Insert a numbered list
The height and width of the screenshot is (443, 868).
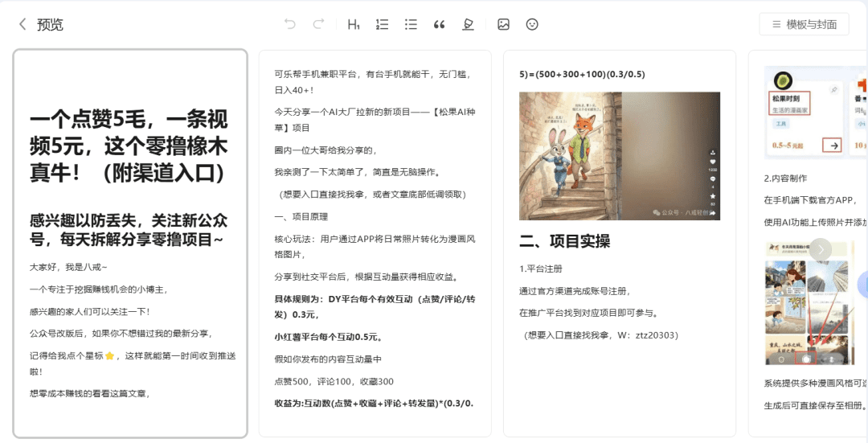pyautogui.click(x=382, y=24)
